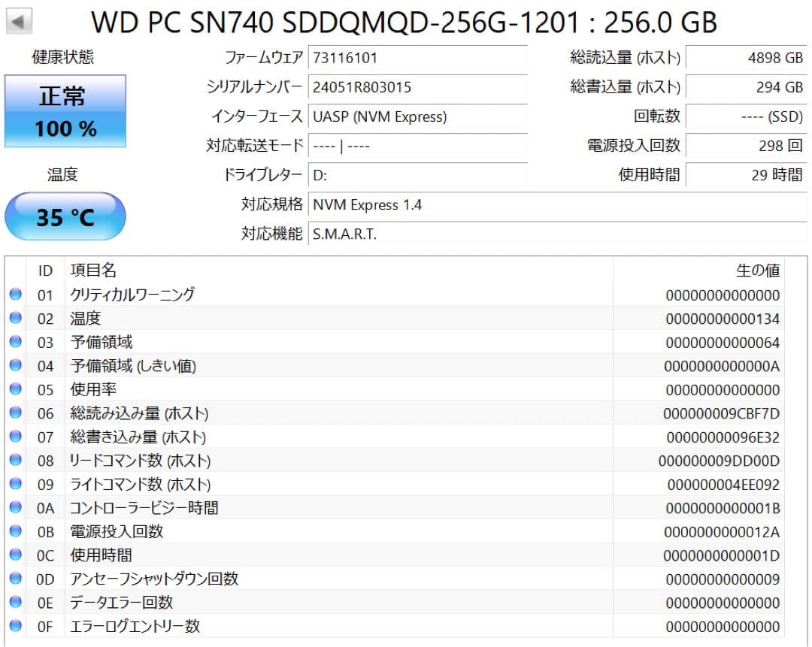Click the status circle for 04 予備領域 (しきい値)
This screenshot has width=812, height=647.
coord(16,365)
